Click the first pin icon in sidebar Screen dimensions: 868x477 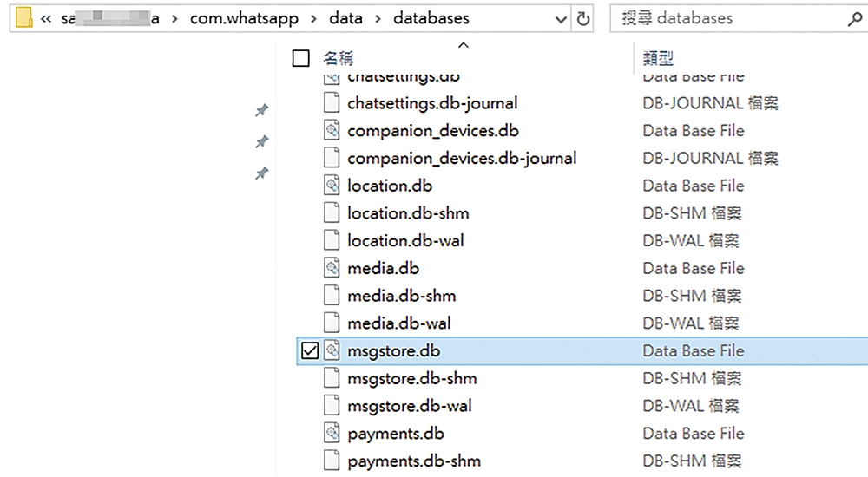(x=261, y=110)
